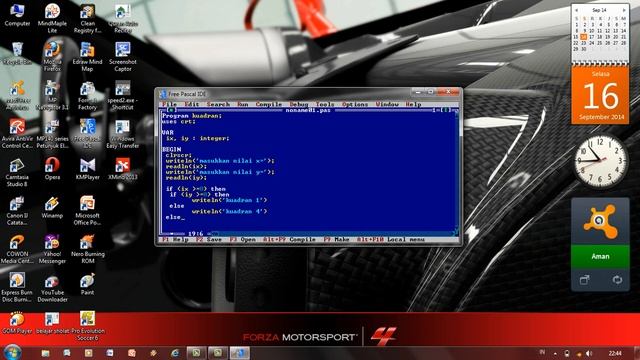Click the avast gadget's green Aman status
640x360 pixels.
[x=600, y=256]
